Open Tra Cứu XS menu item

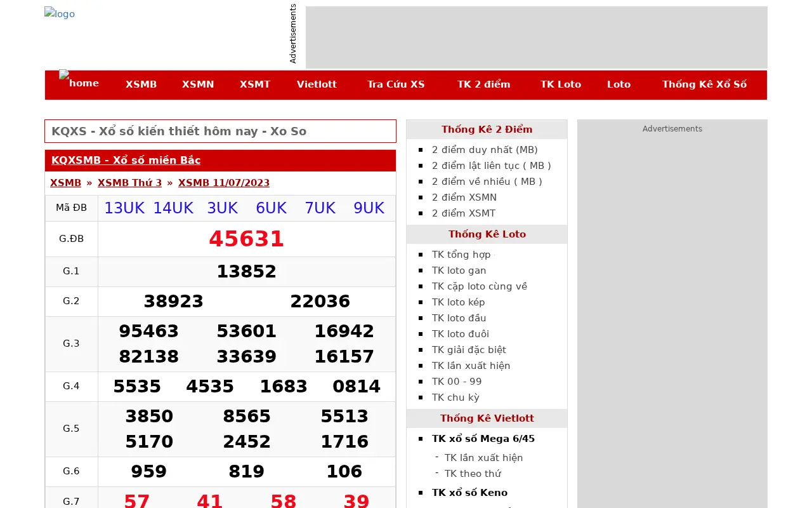tap(396, 84)
